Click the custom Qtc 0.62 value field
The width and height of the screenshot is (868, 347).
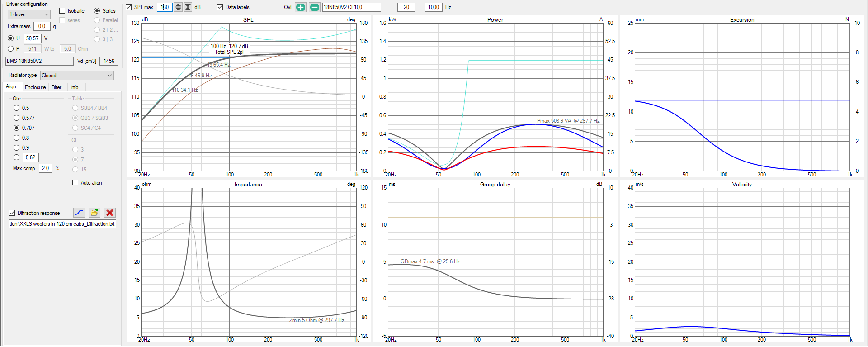coord(31,157)
